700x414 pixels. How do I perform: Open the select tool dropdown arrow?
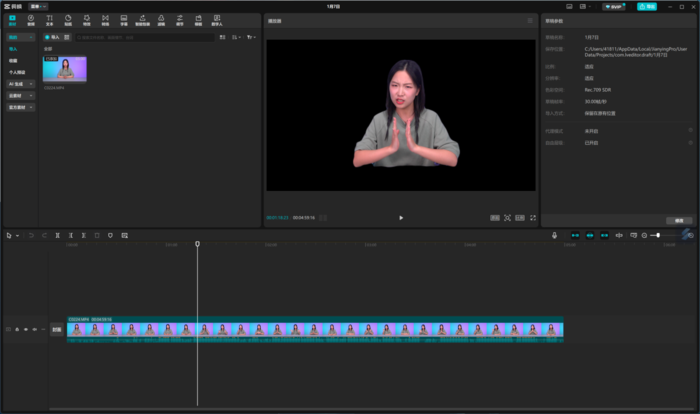pos(17,235)
